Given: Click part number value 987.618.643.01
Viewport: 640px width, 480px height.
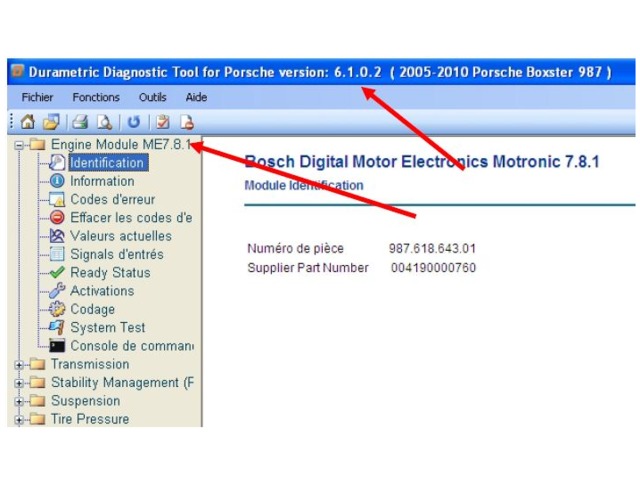Looking at the screenshot, I should click(432, 248).
